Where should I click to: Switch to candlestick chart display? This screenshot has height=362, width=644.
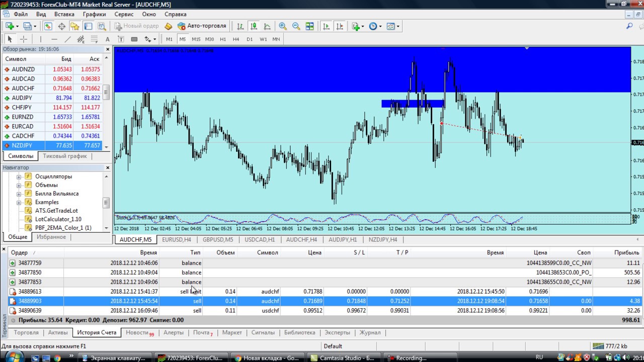click(x=254, y=26)
